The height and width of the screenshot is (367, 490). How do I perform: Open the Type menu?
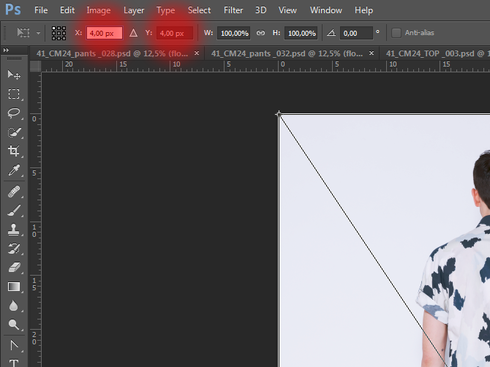[166, 10]
